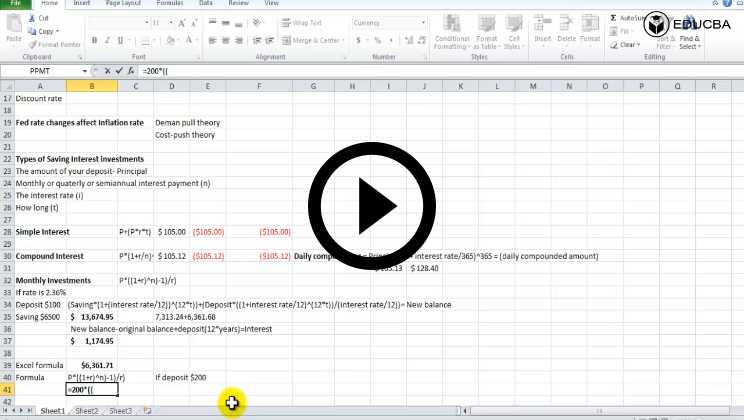Click the Insert Function fx icon
744x420 pixels.
[131, 71]
